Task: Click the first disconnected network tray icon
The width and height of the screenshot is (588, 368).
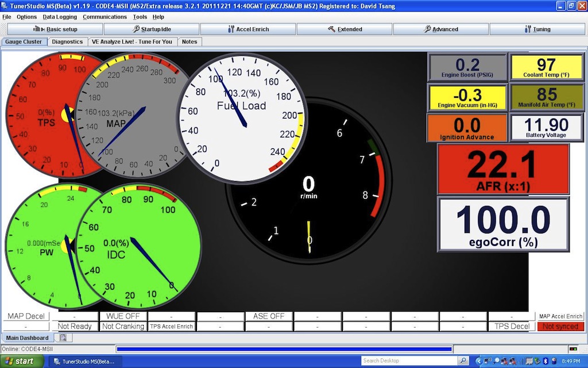Action: point(504,361)
